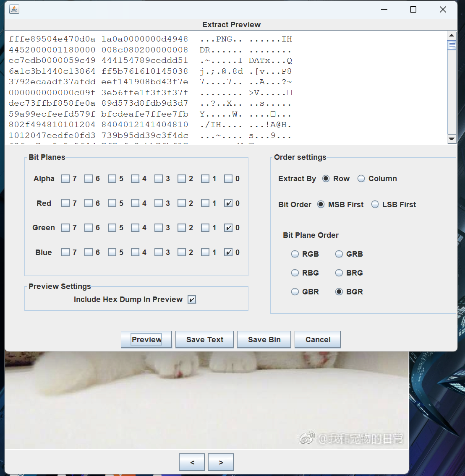Select GBR bit plane order
The width and height of the screenshot is (465, 476).
point(295,292)
